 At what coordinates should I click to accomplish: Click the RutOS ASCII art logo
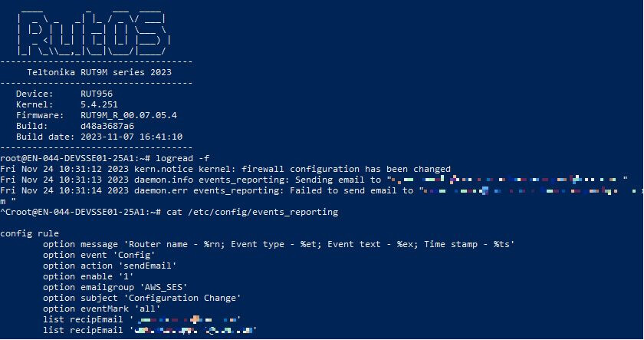(x=94, y=33)
